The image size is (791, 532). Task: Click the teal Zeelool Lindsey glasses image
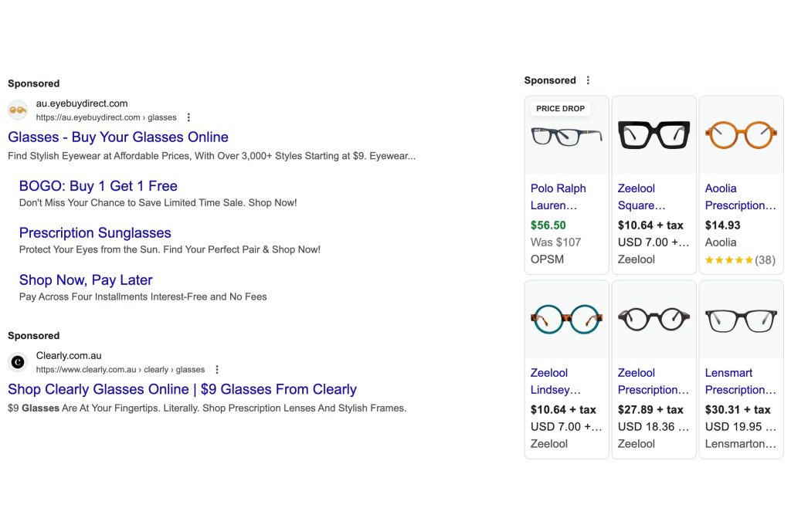tap(566, 319)
